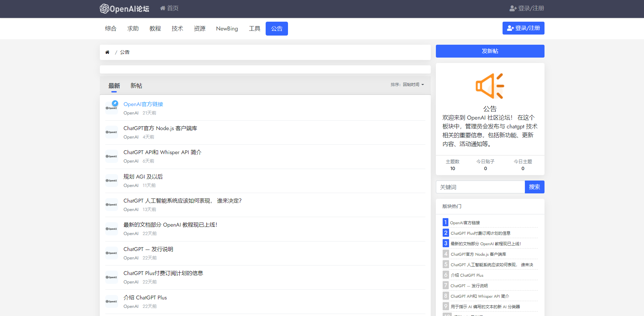Open thread 最新的文档部分 OpenAI 教程现已上线
The width and height of the screenshot is (644, 316).
170,225
